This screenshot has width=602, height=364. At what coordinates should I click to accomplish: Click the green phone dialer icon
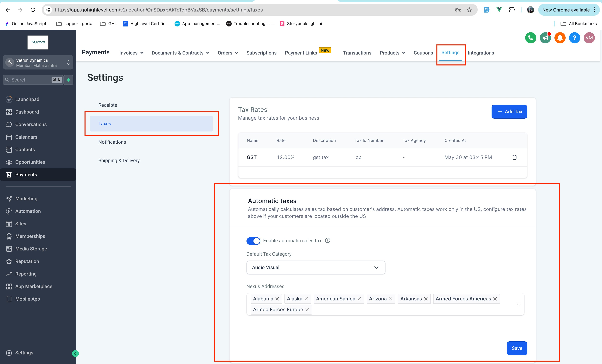pos(530,38)
